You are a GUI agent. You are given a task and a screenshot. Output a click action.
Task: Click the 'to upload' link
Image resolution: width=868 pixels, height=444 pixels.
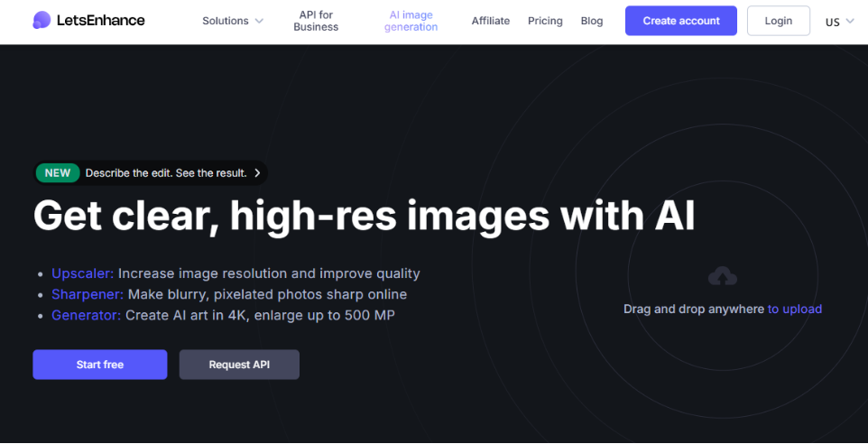(794, 309)
